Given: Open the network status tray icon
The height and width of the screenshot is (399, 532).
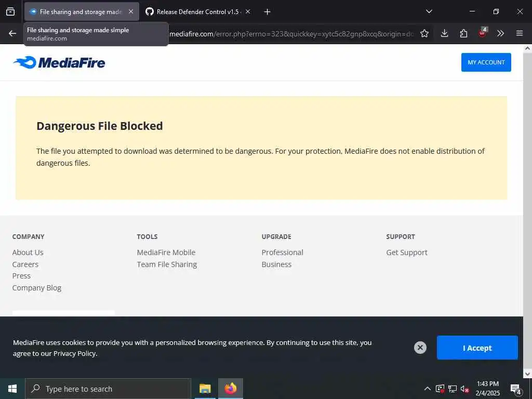Looking at the screenshot, I should click(453, 389).
